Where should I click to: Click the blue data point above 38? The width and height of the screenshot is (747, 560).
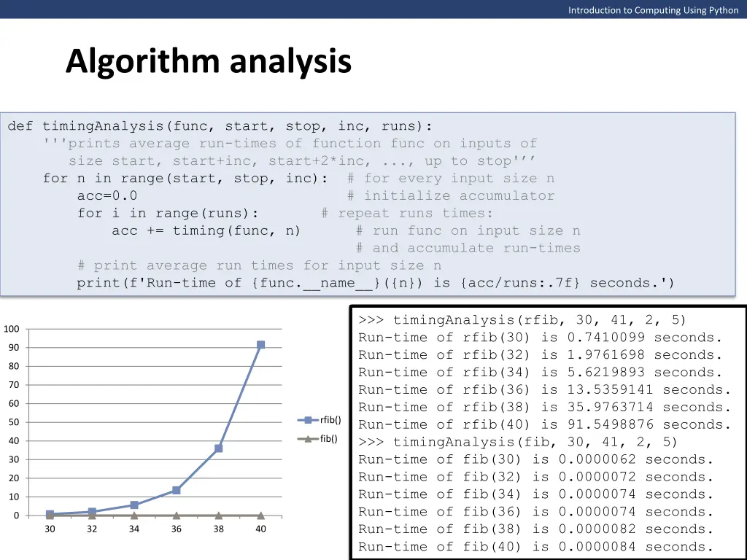(218, 448)
